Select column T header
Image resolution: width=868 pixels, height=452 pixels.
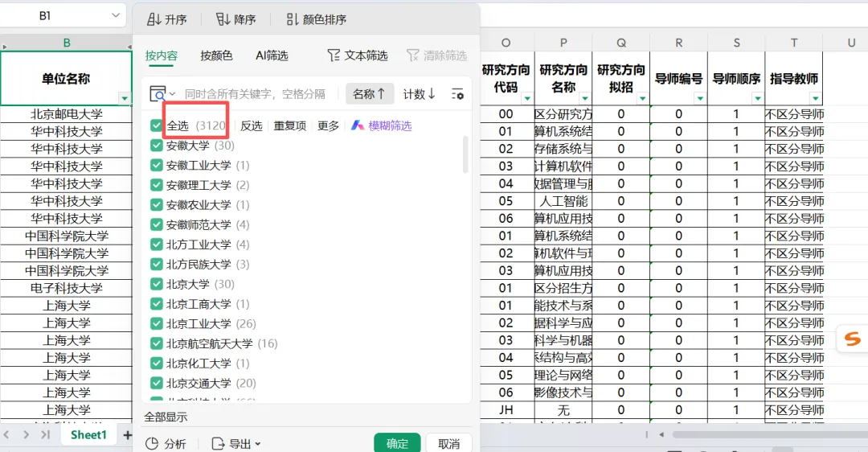point(794,43)
